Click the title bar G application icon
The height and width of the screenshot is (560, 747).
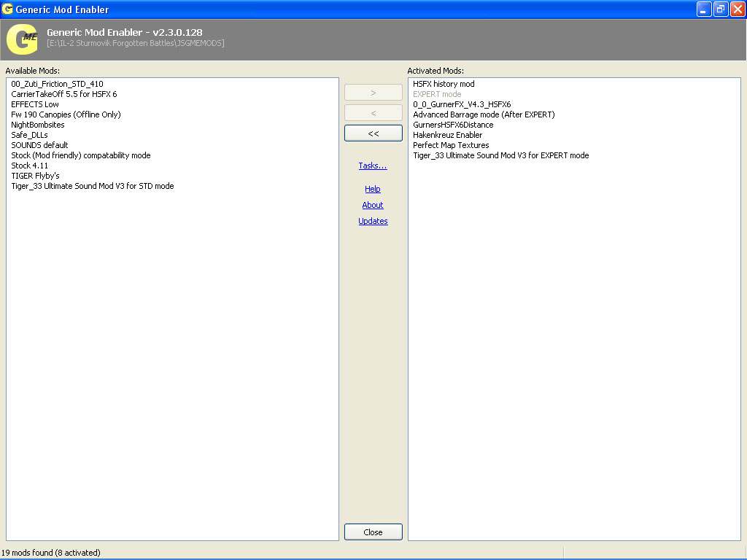coord(7,9)
